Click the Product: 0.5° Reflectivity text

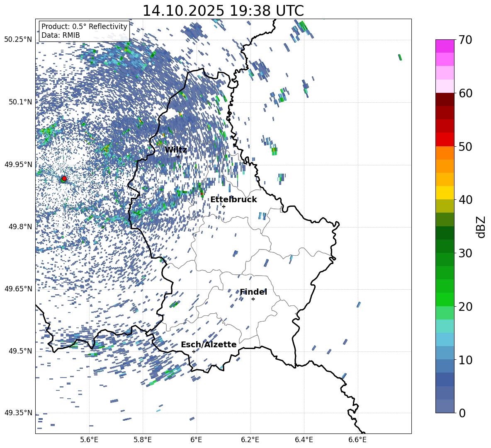pyautogui.click(x=84, y=26)
